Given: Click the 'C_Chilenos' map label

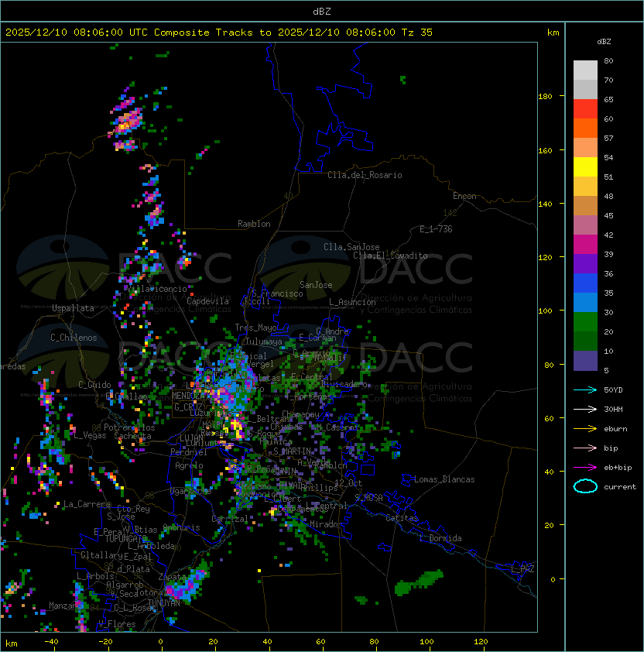Looking at the screenshot, I should click(x=74, y=338).
